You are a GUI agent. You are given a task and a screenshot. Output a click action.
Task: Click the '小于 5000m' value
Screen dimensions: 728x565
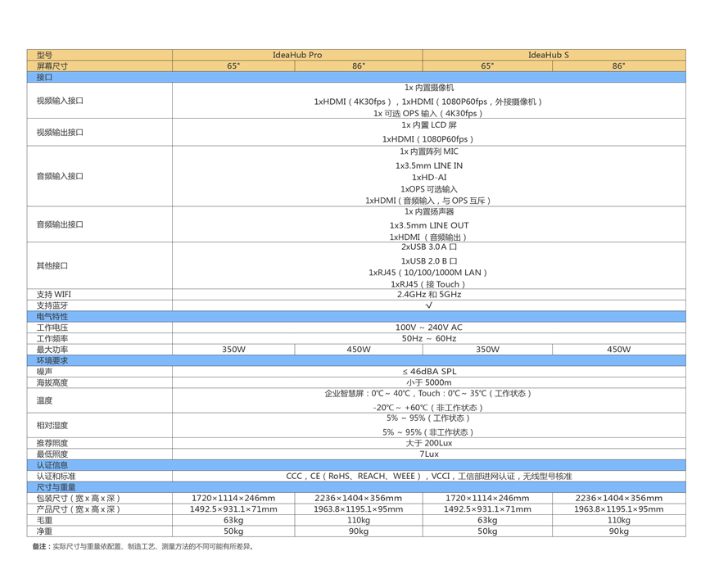point(429,382)
